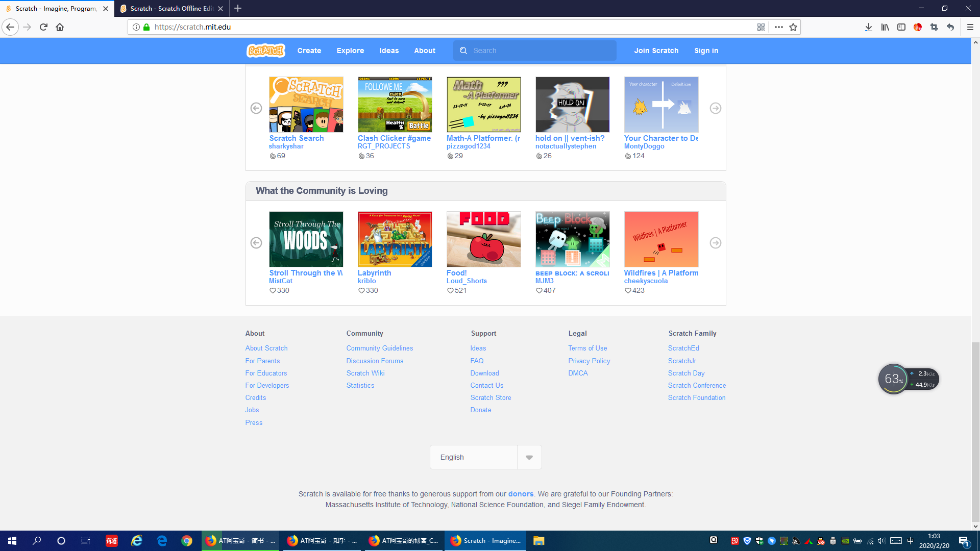This screenshot has height=551, width=980.
Task: Reload the current page
Action: pyautogui.click(x=43, y=27)
